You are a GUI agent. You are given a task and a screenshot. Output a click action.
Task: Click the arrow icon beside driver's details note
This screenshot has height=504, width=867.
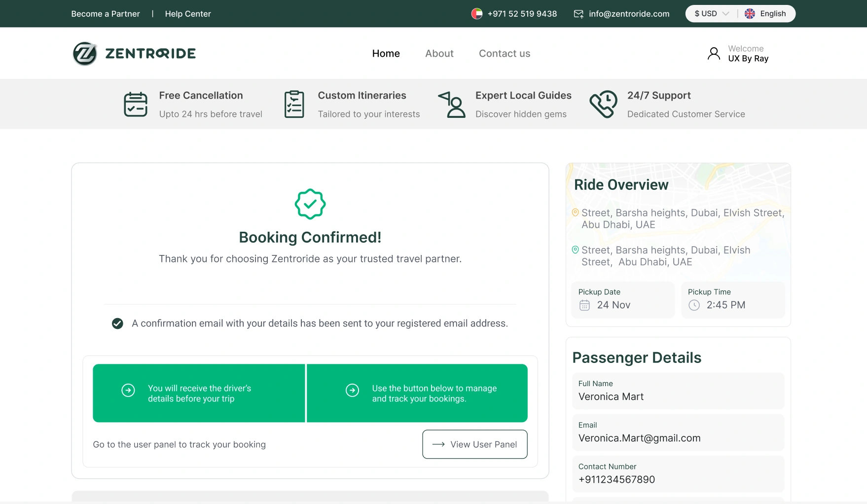click(x=128, y=390)
